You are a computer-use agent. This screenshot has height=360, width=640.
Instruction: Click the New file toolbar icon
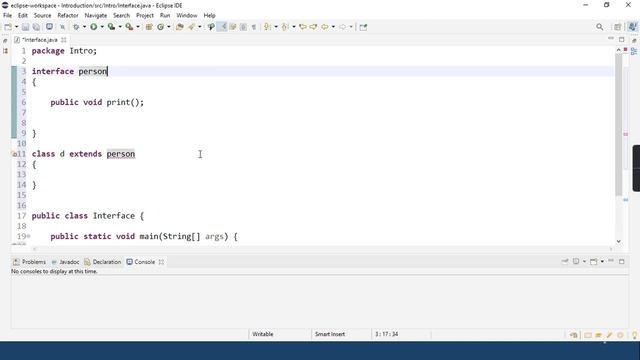[8, 27]
